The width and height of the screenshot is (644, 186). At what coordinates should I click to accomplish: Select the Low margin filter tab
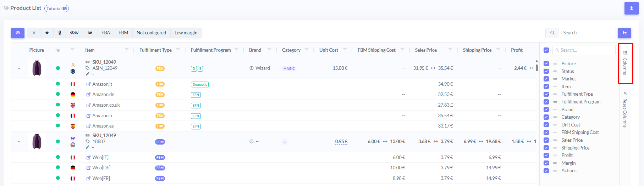click(186, 33)
